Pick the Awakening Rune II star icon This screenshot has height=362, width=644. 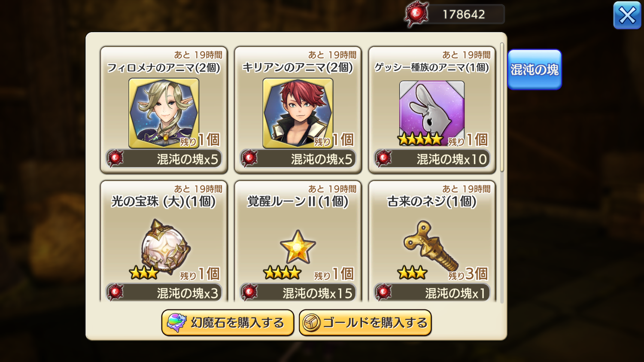pos(298,247)
